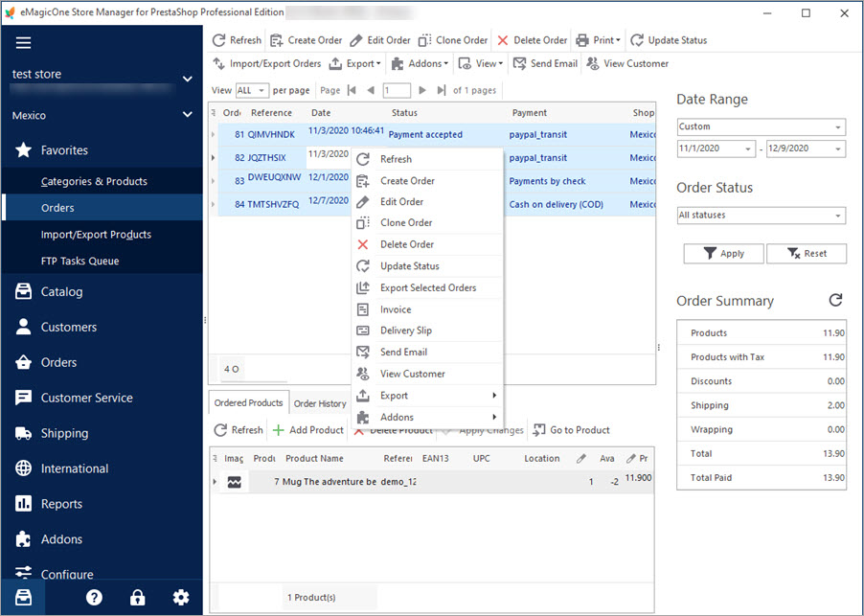Viewport: 864px width, 616px height.
Task: Open settings gear icon in sidebar footer
Action: point(181,597)
